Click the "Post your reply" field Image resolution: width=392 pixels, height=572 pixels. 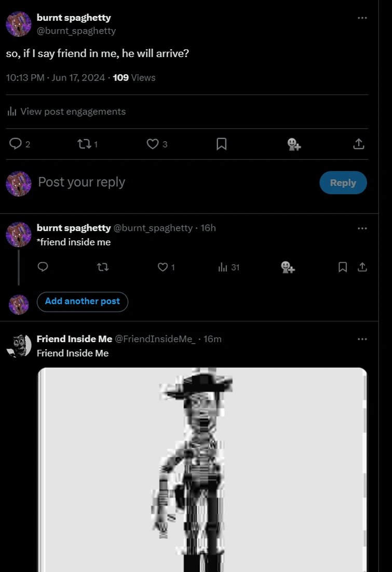(156, 182)
